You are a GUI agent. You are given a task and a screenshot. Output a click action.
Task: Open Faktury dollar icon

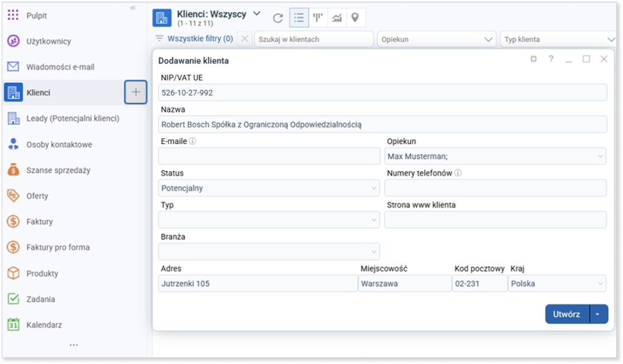coord(13,221)
